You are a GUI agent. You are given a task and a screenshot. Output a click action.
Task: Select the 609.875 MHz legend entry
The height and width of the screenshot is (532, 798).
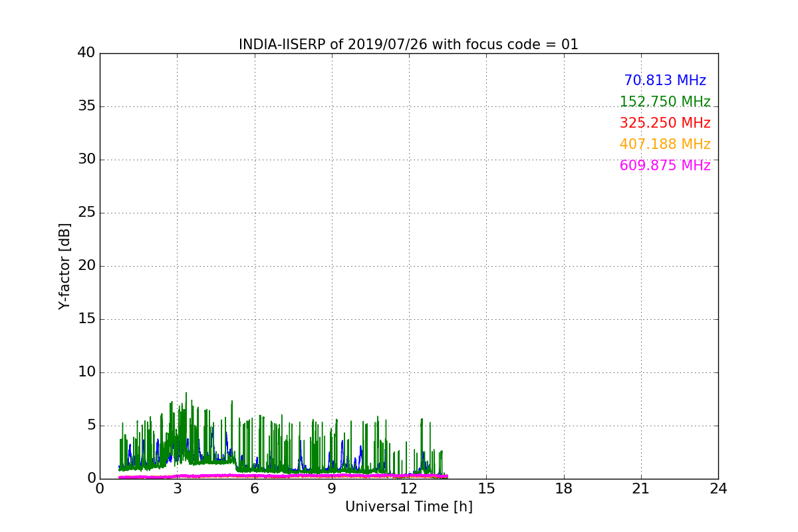pyautogui.click(x=665, y=166)
